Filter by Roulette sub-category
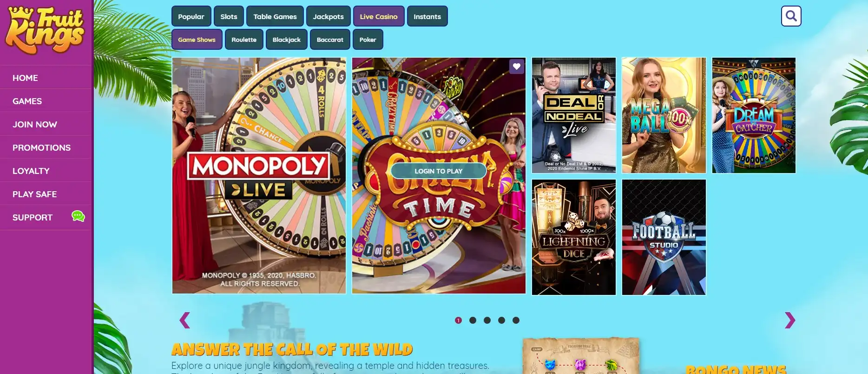 coord(244,40)
